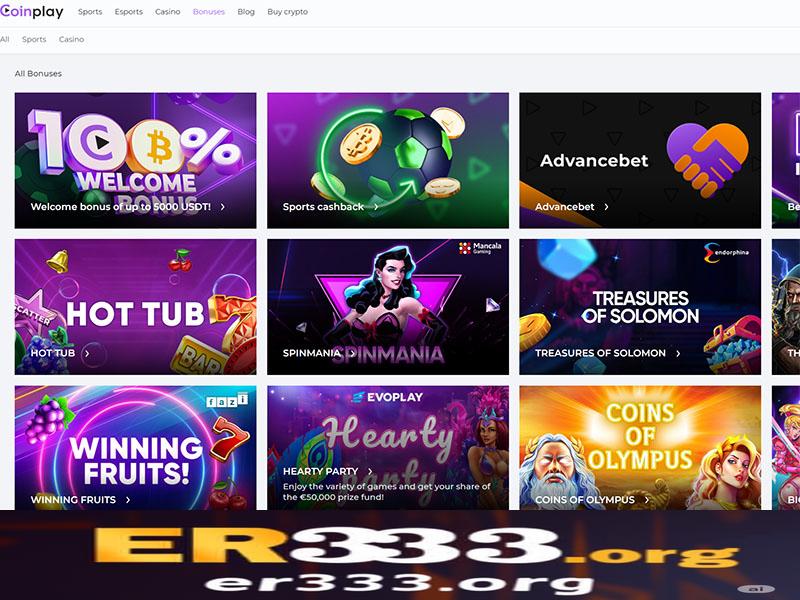This screenshot has height=600, width=800.
Task: Click the Coinplay logo
Action: pos(32,11)
